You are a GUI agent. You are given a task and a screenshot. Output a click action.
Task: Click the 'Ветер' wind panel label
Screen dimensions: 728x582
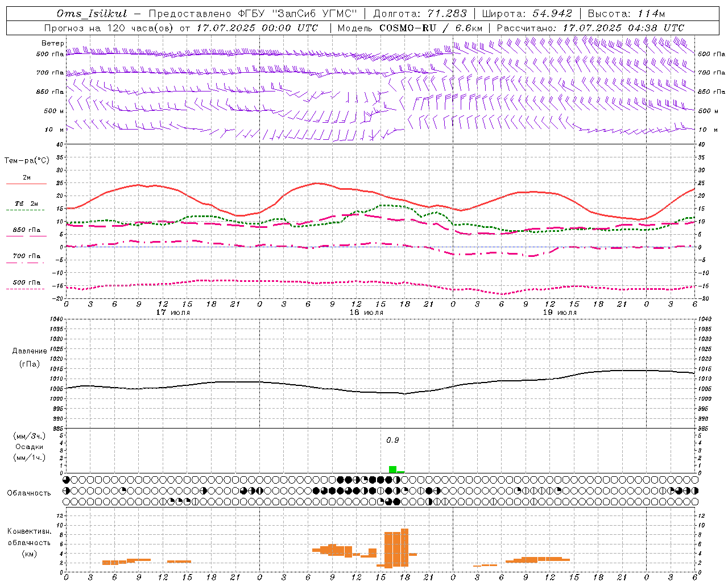pyautogui.click(x=52, y=43)
